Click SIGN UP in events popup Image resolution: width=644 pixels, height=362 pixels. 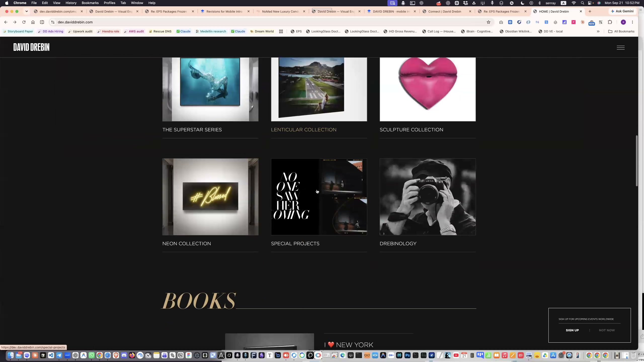tap(572, 330)
